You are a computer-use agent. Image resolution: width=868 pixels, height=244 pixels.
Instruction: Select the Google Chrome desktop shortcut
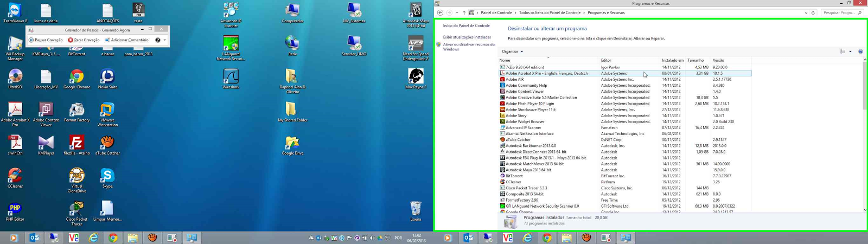77,79
